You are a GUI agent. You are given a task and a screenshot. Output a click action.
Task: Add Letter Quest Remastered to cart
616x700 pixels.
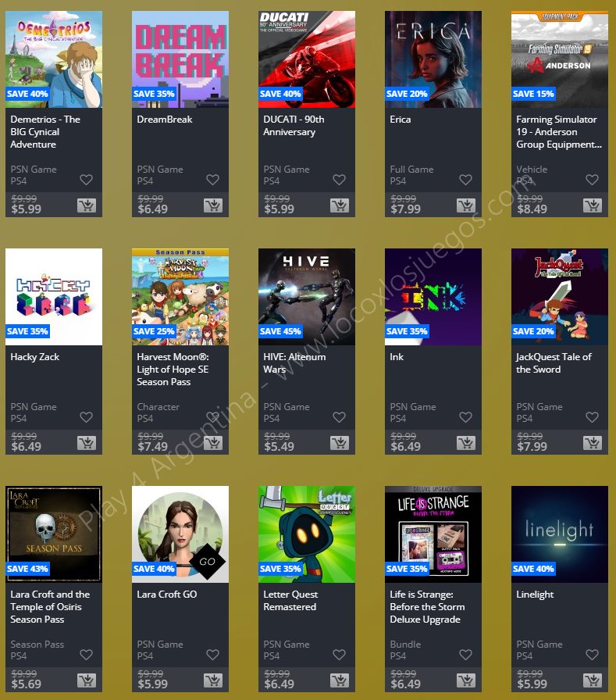click(340, 680)
